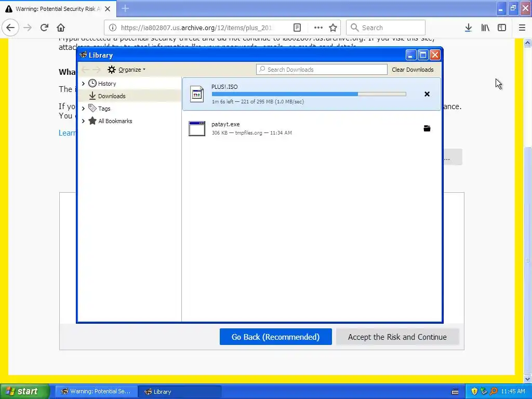This screenshot has width=532, height=399.
Task: Click the magnifier tray icon
Action: [x=494, y=392]
